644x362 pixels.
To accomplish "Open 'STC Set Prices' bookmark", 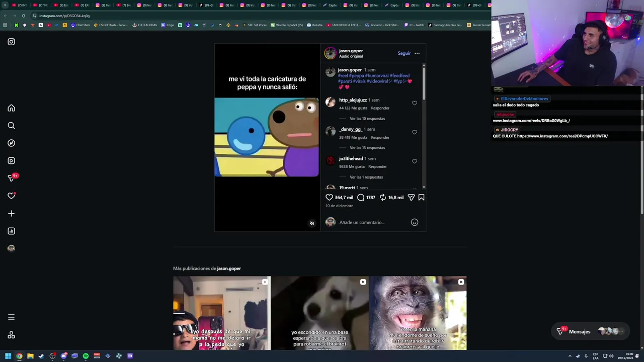I will pyautogui.click(x=255, y=25).
